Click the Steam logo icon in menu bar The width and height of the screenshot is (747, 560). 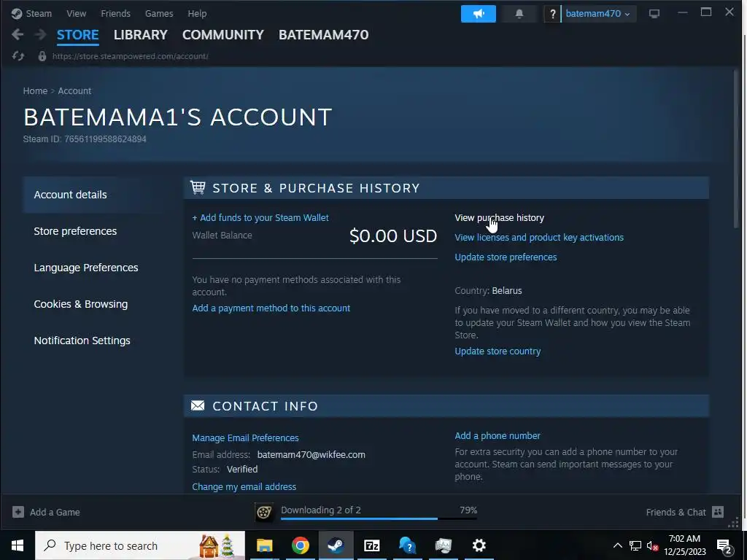click(17, 13)
